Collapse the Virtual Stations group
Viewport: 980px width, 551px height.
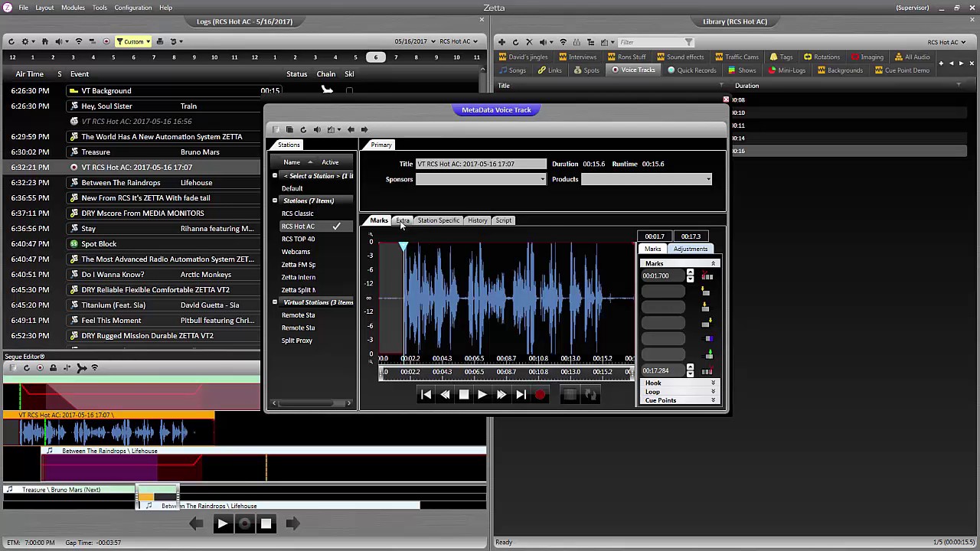(x=275, y=302)
